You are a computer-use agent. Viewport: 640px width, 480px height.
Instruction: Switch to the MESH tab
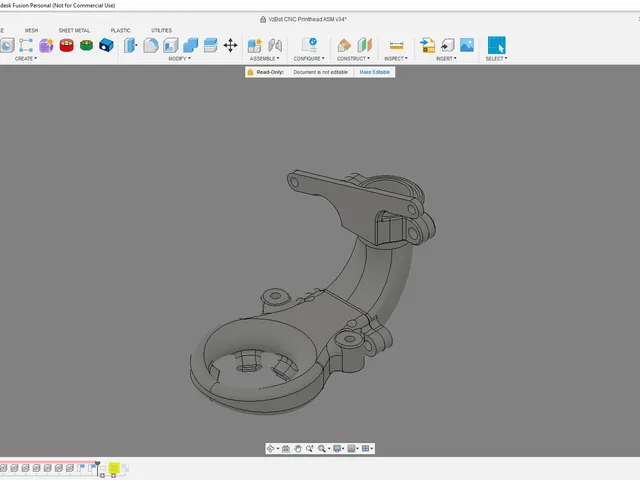(x=31, y=31)
